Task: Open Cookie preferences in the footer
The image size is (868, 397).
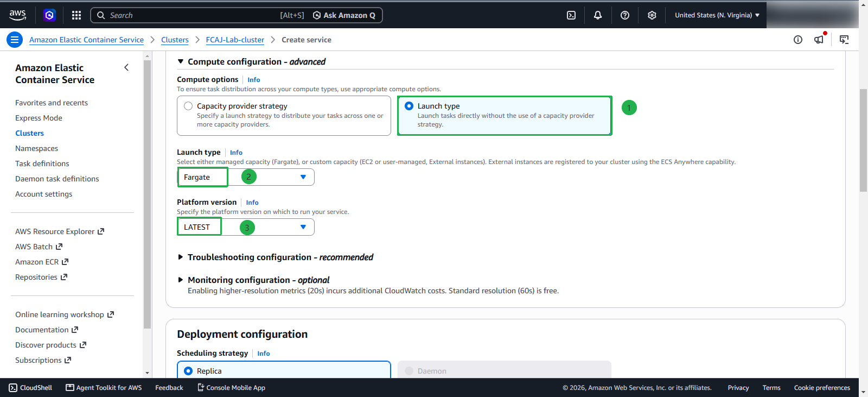Action: click(x=822, y=388)
